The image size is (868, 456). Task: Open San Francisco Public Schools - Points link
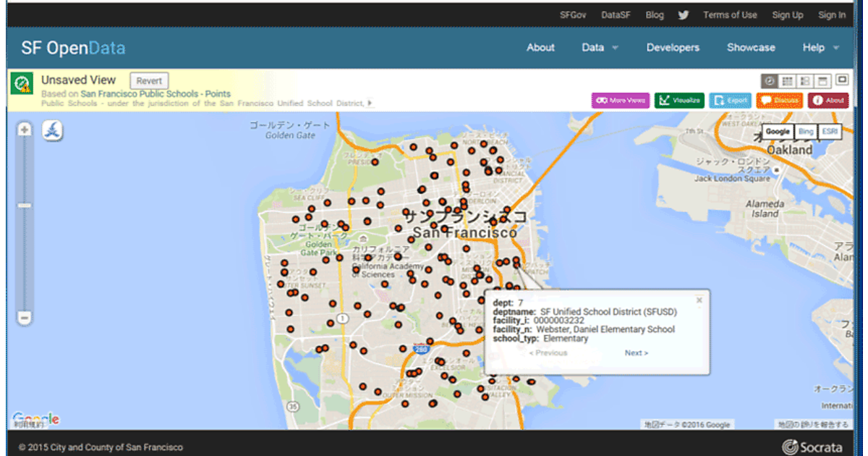pyautogui.click(x=156, y=94)
